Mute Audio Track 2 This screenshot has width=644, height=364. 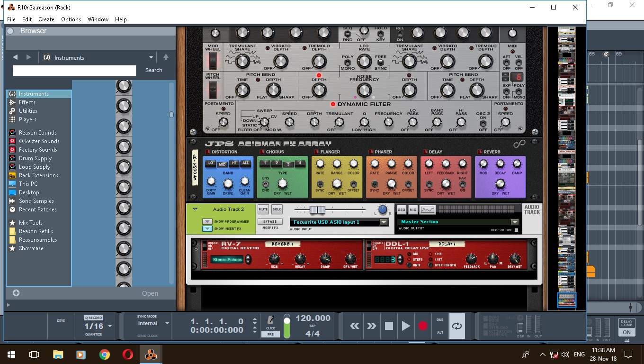(x=263, y=209)
